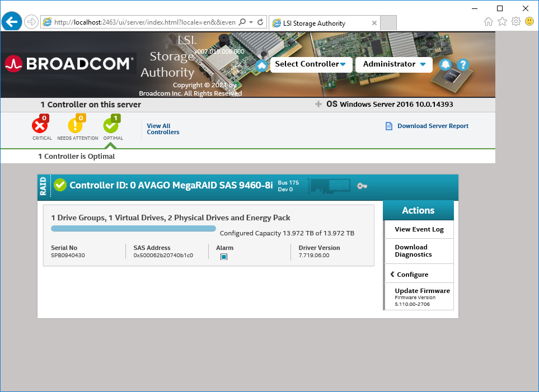Click the 1 Controller is Optimal text
Viewport: 539px width, 392px height.
[76, 157]
